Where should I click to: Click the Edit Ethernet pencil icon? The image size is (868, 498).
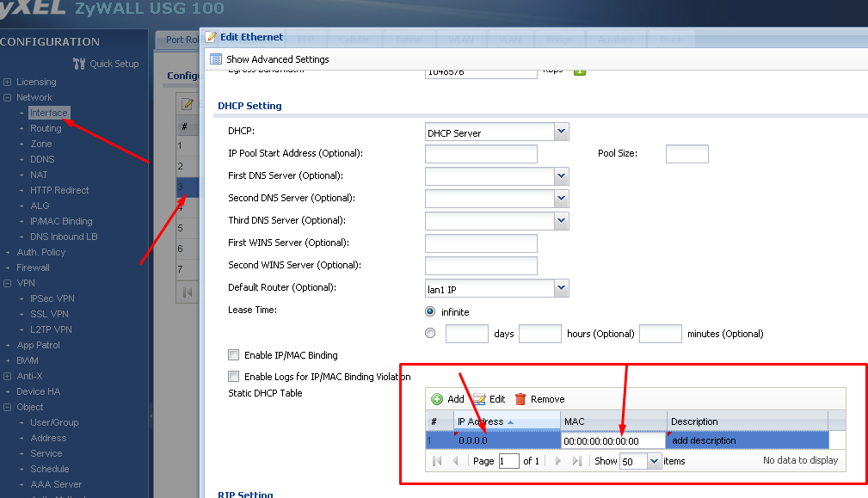[211, 37]
